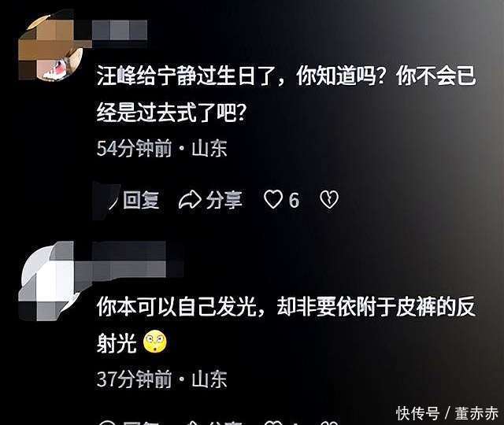This screenshot has height=425, width=504.
Task: Click the surprised yellow emoji after 射光
Action: 155,341
